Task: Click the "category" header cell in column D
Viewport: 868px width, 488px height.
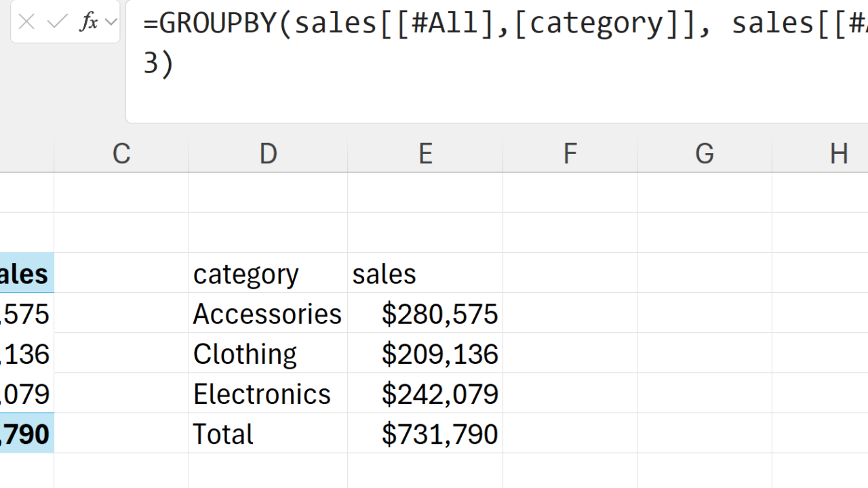Action: (268, 274)
